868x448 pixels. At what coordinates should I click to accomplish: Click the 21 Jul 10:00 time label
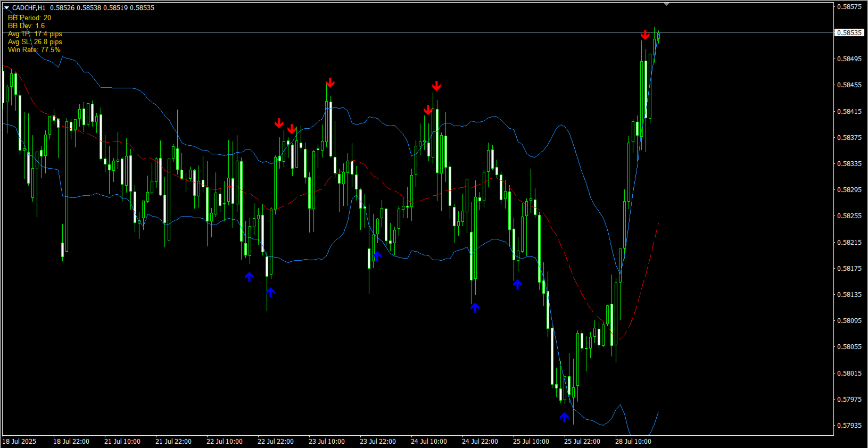(x=122, y=442)
